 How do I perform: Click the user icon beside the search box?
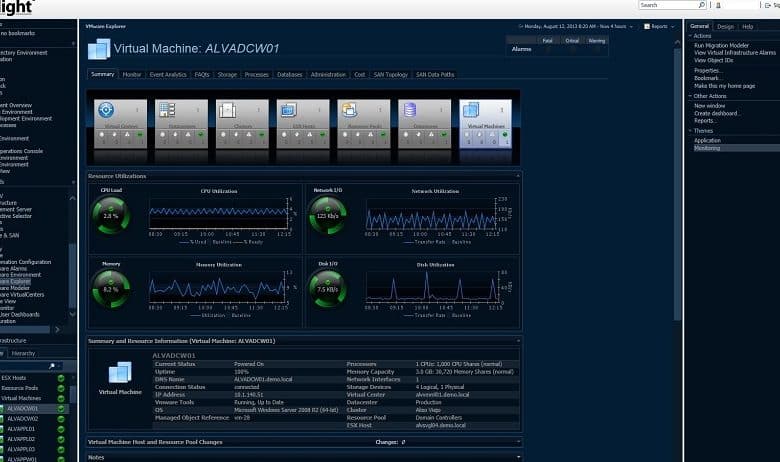tap(718, 5)
